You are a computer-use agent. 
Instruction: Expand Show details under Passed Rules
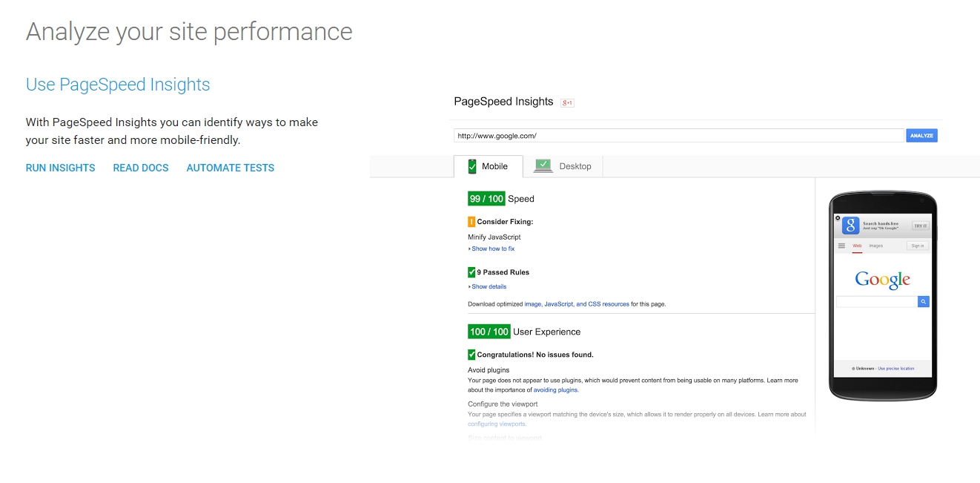click(x=489, y=286)
